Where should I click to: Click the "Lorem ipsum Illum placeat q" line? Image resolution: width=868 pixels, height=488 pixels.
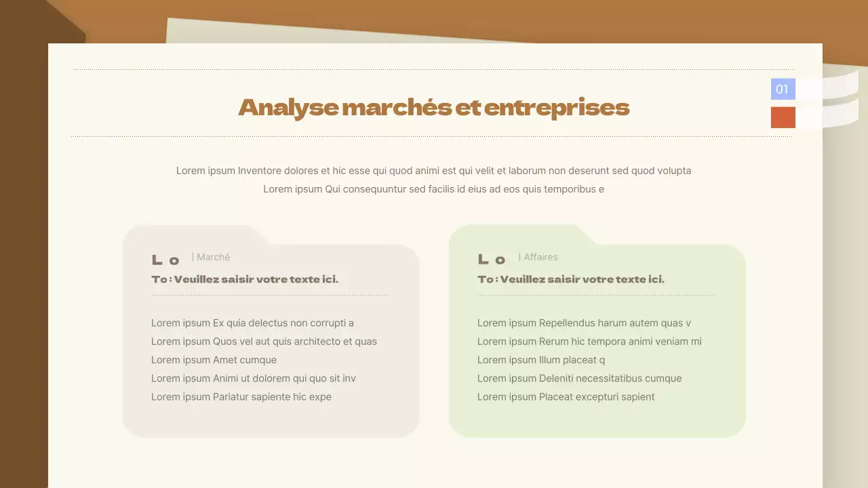[541, 360]
